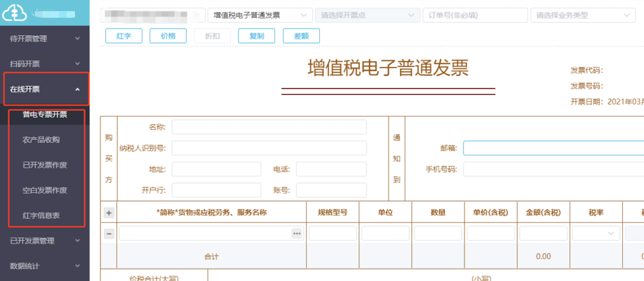Select 普电专票开票 in sidebar
The width and height of the screenshot is (644, 281).
point(45,114)
